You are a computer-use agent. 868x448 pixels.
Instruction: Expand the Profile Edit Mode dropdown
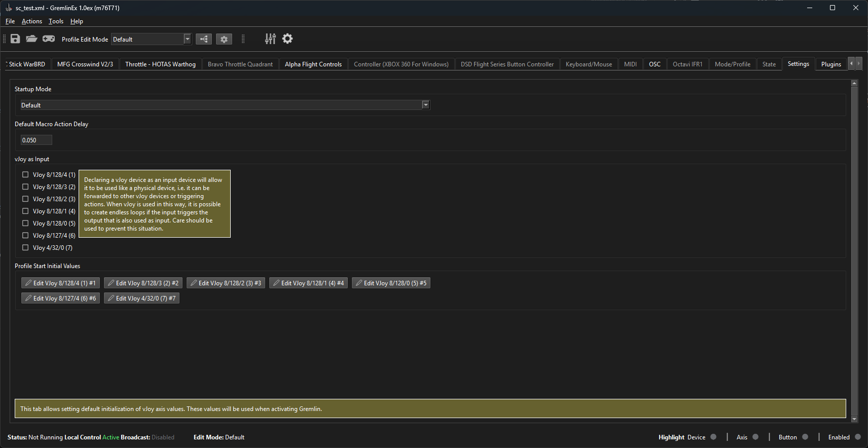tap(187, 39)
